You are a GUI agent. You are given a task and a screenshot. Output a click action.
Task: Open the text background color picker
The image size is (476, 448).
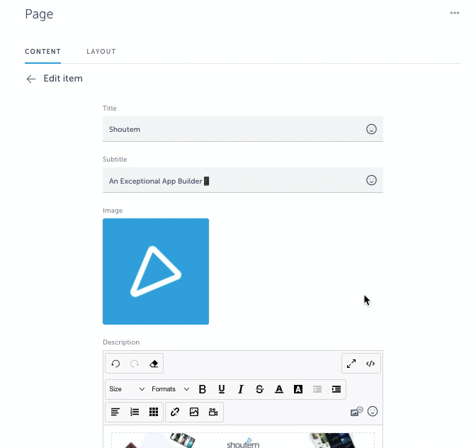(298, 389)
